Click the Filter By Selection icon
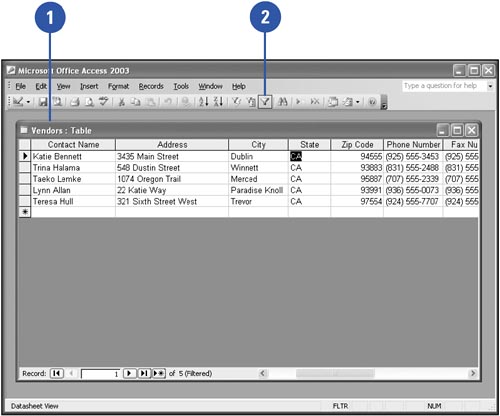The width and height of the screenshot is (500, 416). 236,102
